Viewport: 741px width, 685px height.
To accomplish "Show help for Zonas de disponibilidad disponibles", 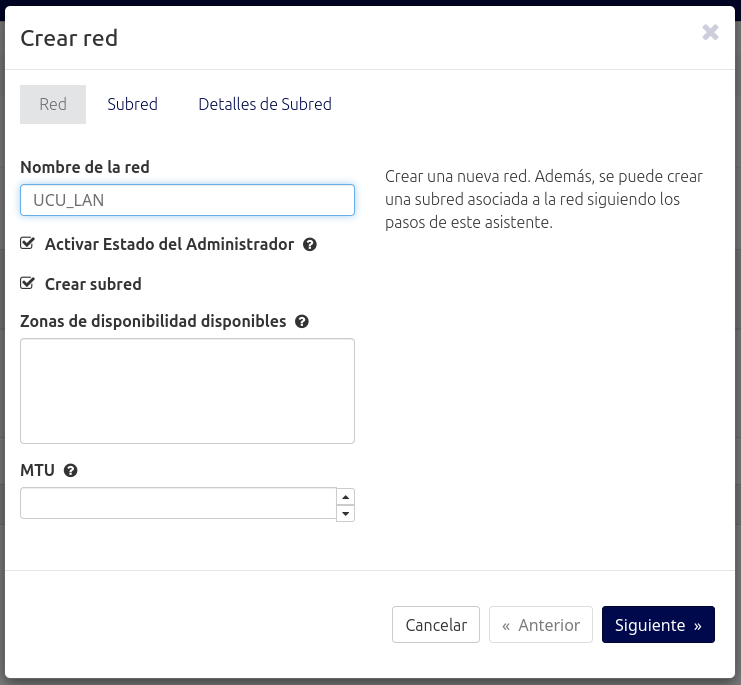I will pyautogui.click(x=302, y=322).
